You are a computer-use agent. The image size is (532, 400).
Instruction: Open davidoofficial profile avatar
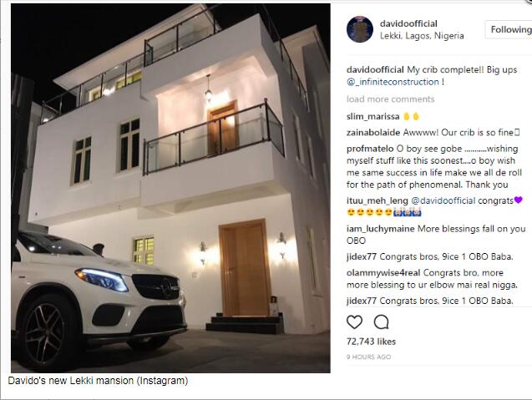[x=360, y=29]
